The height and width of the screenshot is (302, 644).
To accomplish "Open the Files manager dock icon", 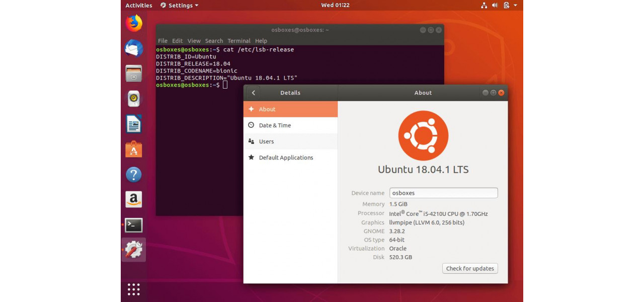I will coord(134,73).
